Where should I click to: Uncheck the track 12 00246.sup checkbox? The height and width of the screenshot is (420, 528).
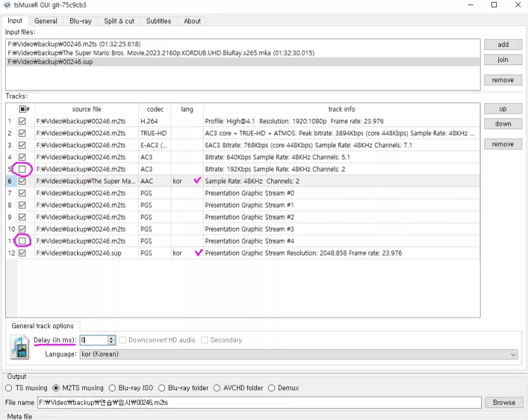coord(22,253)
